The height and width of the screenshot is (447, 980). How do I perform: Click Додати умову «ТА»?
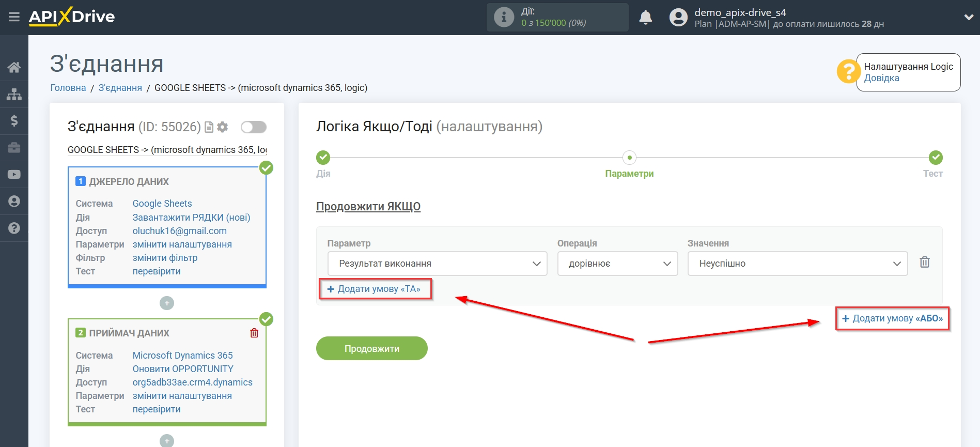pos(375,289)
